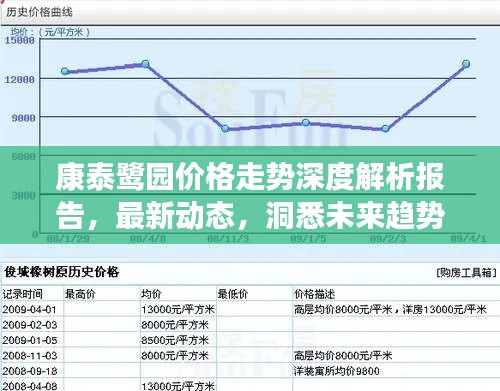Click the 最低价 column header
This screenshot has width=500, height=391.
point(233,294)
